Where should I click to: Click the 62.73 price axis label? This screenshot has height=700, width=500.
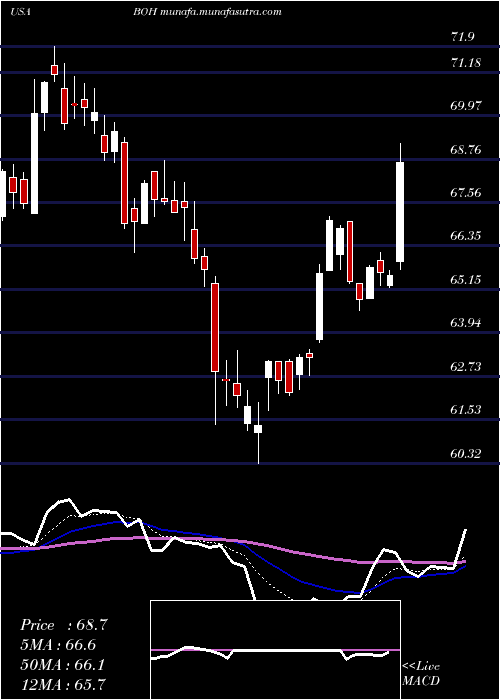point(466,367)
